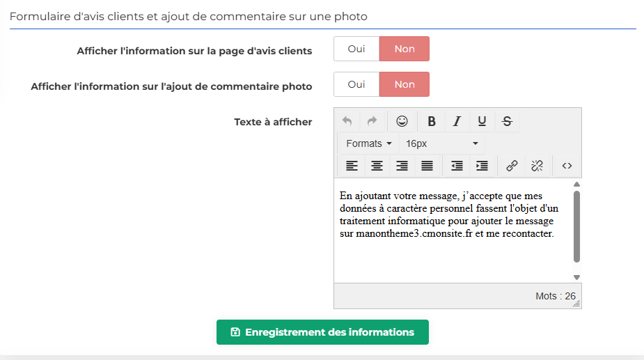Viewport: 644px width, 360px height.
Task: Click the redo arrow in the editor
Action: [x=372, y=121]
